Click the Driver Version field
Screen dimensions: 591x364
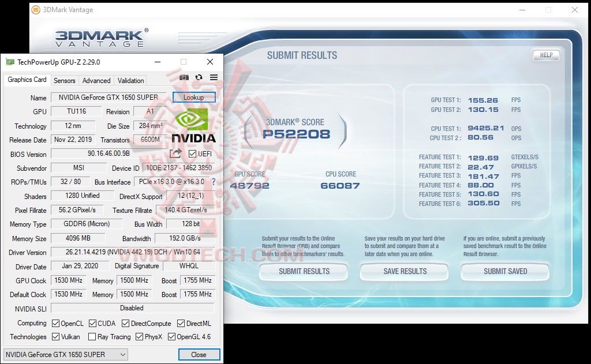click(x=133, y=252)
